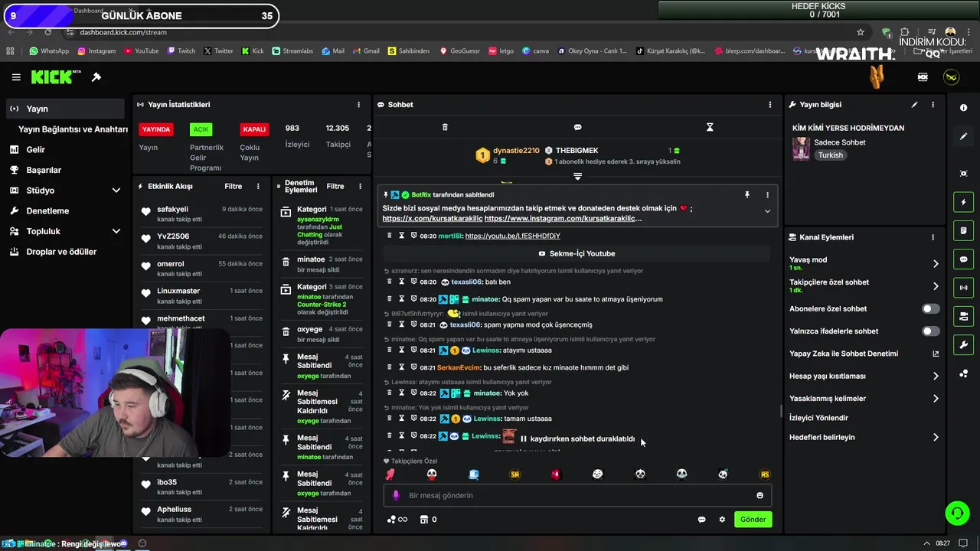Toggle the Abonelere özel sohbet switch
This screenshot has width=980, height=551.
930,308
